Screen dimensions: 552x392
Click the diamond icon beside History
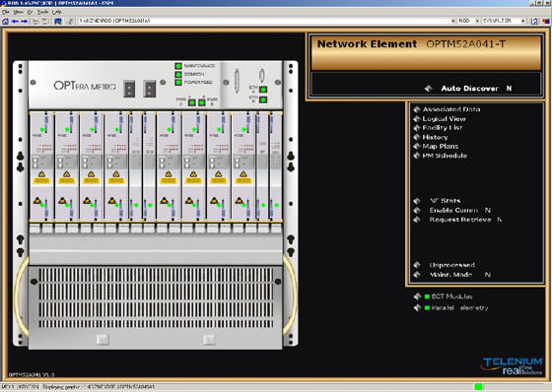point(417,137)
